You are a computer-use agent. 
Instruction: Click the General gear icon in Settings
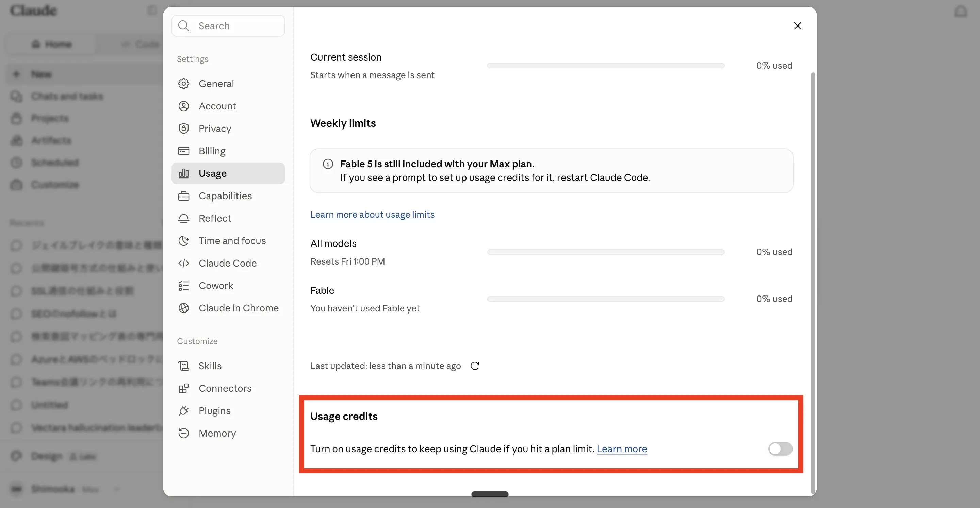click(x=184, y=84)
